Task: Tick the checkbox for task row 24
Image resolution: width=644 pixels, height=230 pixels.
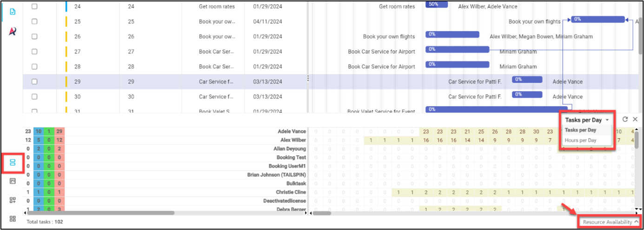Action: pyautogui.click(x=34, y=7)
